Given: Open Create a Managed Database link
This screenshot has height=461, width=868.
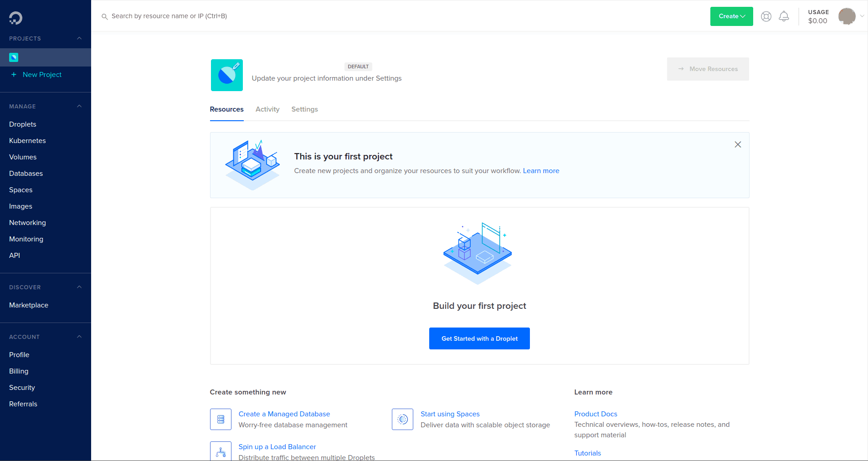Looking at the screenshot, I should [x=284, y=414].
